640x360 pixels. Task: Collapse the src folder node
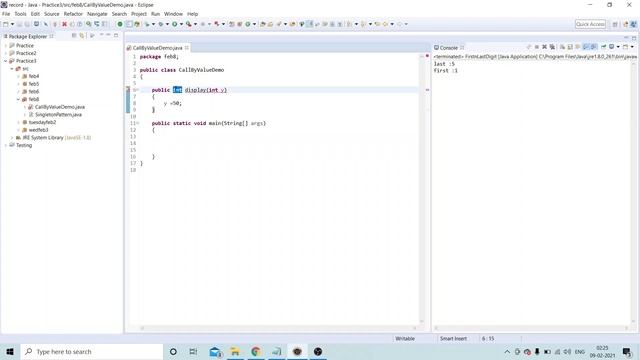[x=12, y=69]
